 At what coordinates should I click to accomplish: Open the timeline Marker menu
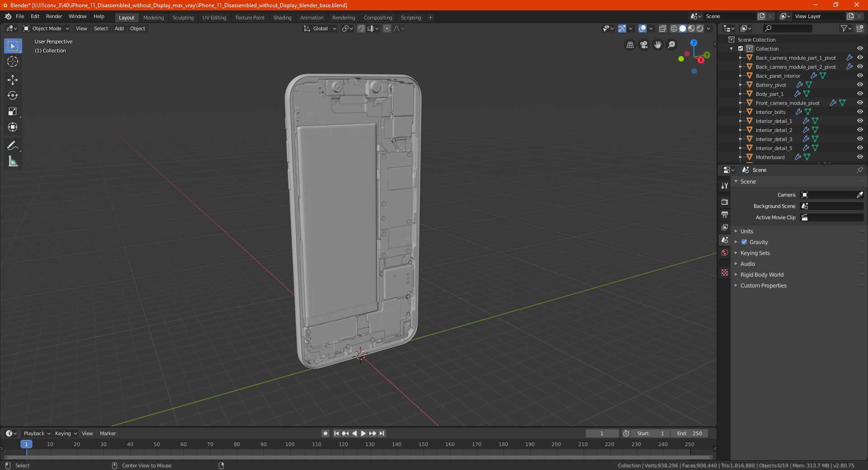click(108, 433)
